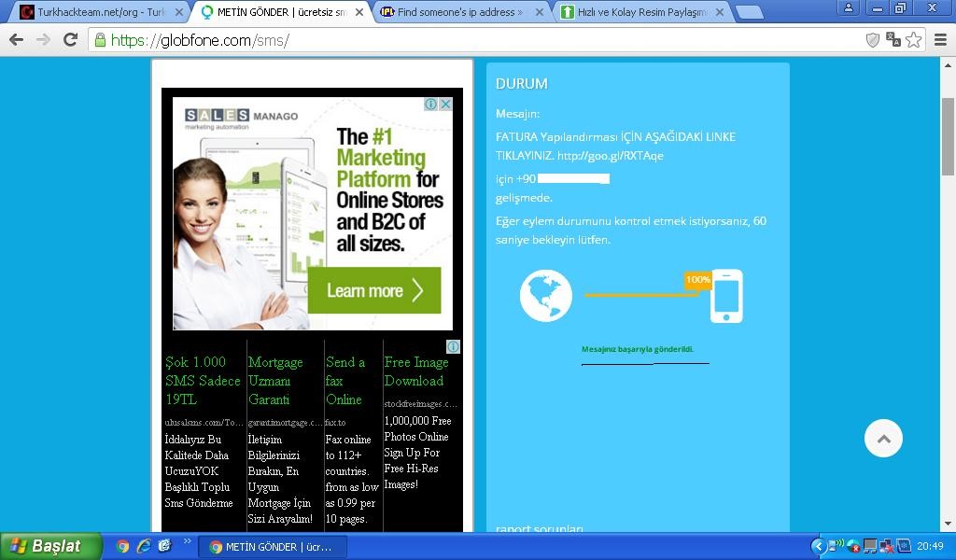Image resolution: width=956 pixels, height=560 pixels.
Task: Click the scroll-to-top arrow button
Action: click(883, 438)
